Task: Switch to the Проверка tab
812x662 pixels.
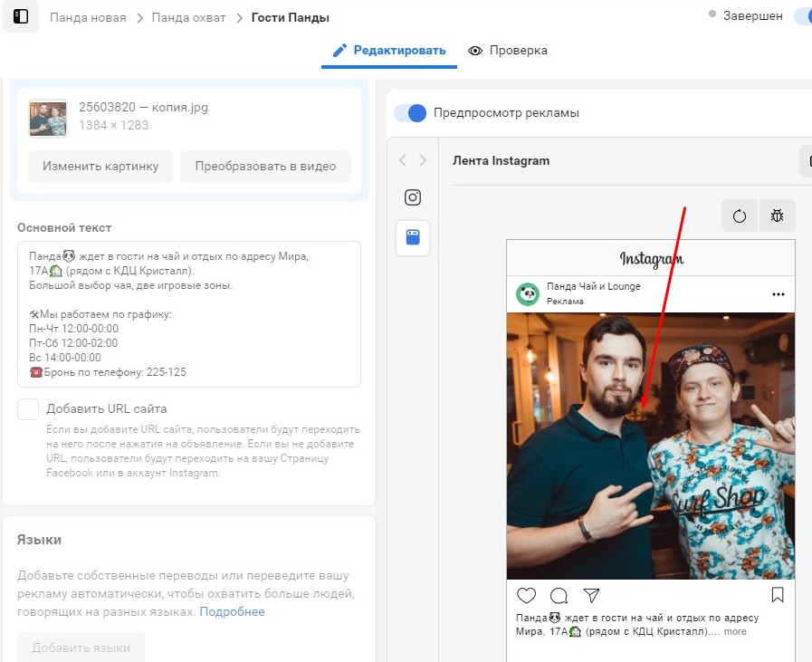Action: tap(508, 51)
